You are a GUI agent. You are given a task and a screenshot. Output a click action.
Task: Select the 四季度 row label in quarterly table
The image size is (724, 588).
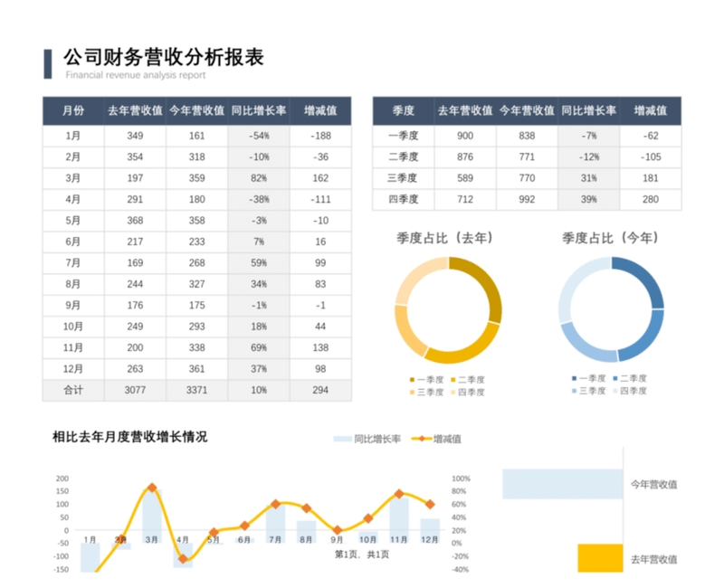tap(404, 199)
